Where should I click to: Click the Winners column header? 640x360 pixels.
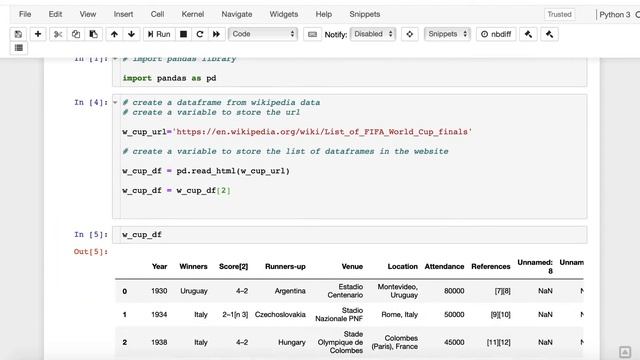click(193, 267)
